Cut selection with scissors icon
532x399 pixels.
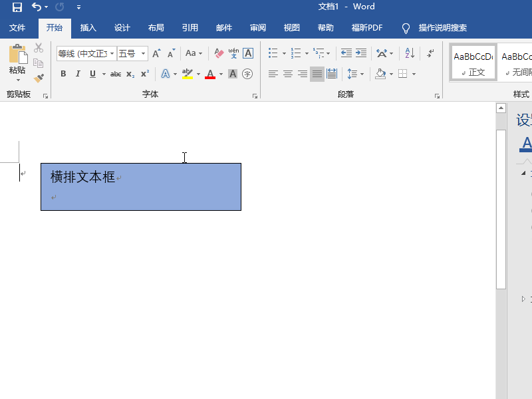[39, 48]
